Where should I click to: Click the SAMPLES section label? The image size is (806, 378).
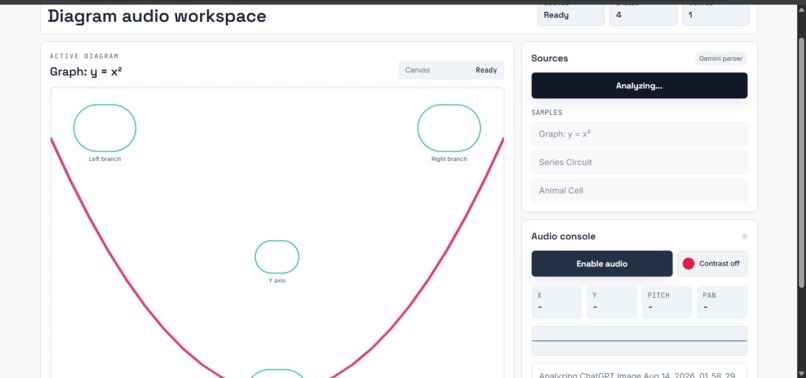pyautogui.click(x=546, y=112)
